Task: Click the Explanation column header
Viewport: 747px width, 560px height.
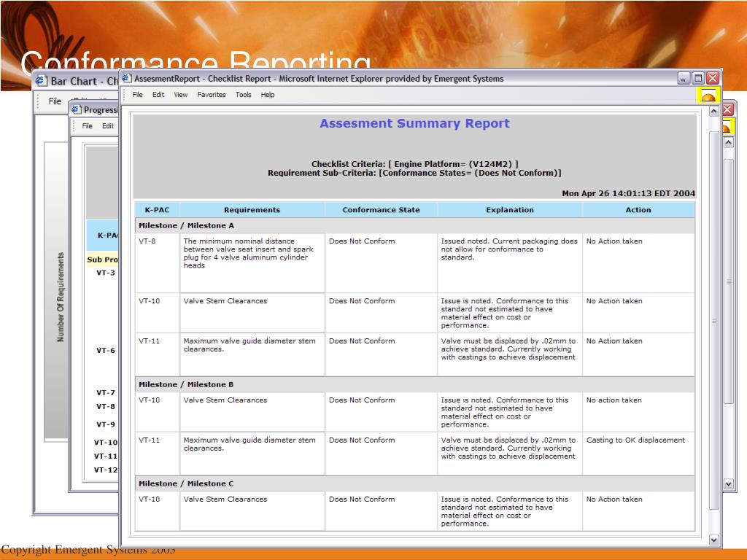Action: tap(510, 210)
